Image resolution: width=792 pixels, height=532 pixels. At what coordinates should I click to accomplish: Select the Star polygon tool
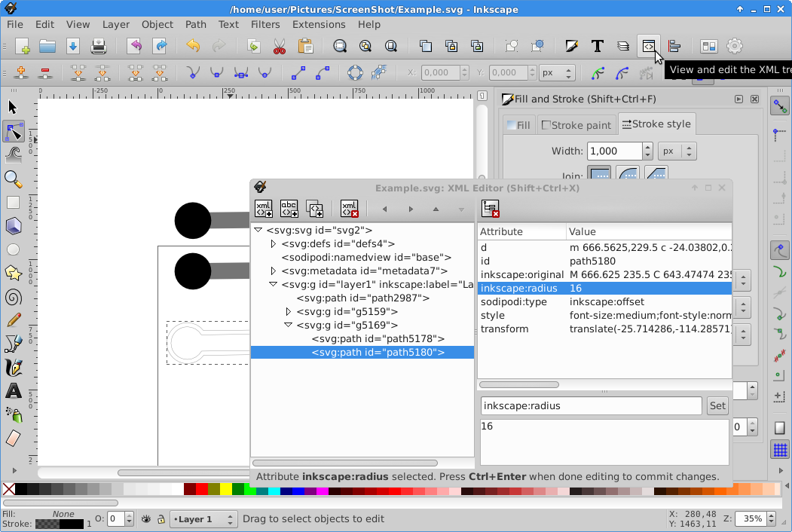[x=13, y=274]
